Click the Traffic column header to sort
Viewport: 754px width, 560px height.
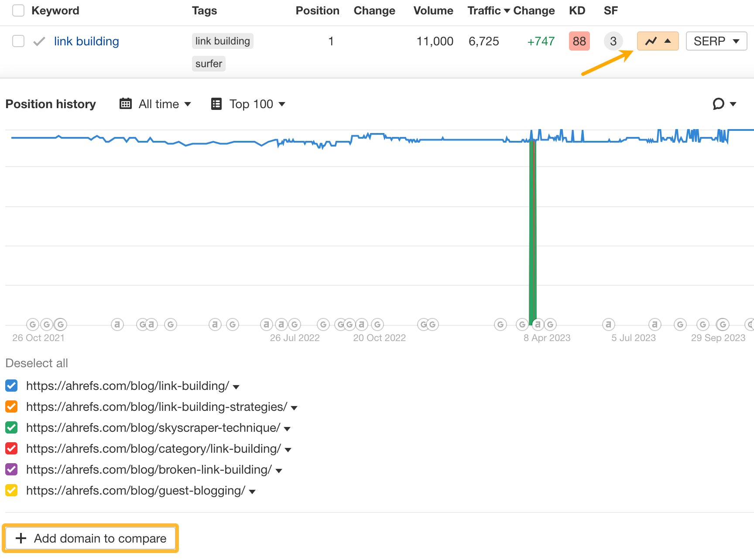click(x=484, y=10)
